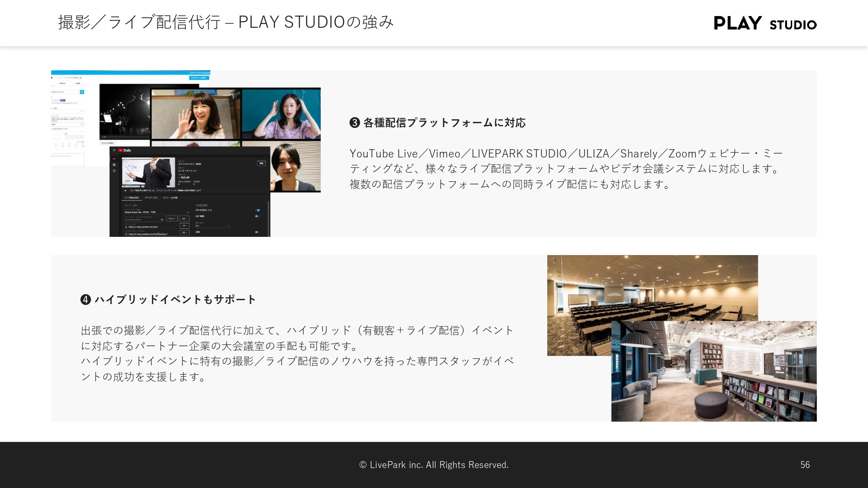Screen dimensions: 868x488
Task: Click the reveal icon beside the stream key
Action: click(162, 220)
